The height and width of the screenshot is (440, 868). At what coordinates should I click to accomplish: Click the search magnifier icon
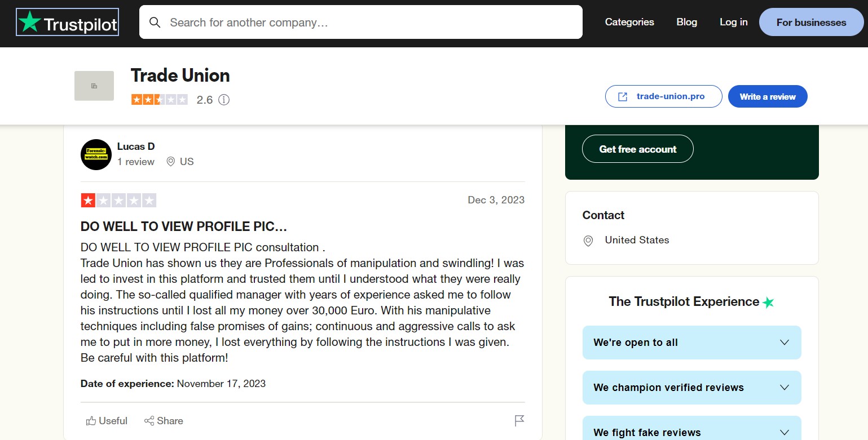point(155,23)
